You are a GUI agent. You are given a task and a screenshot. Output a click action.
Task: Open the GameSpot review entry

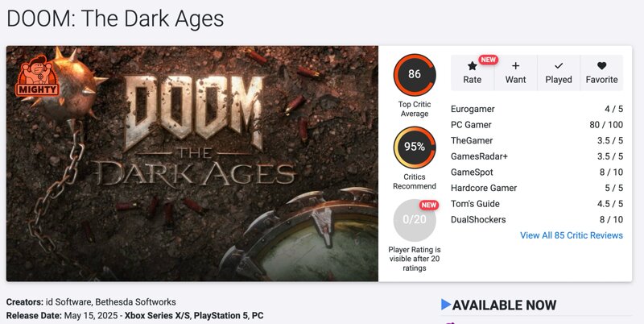coord(537,172)
